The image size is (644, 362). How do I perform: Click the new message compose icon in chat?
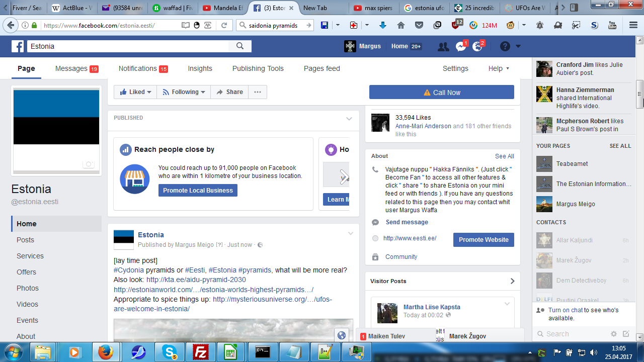coord(626,334)
